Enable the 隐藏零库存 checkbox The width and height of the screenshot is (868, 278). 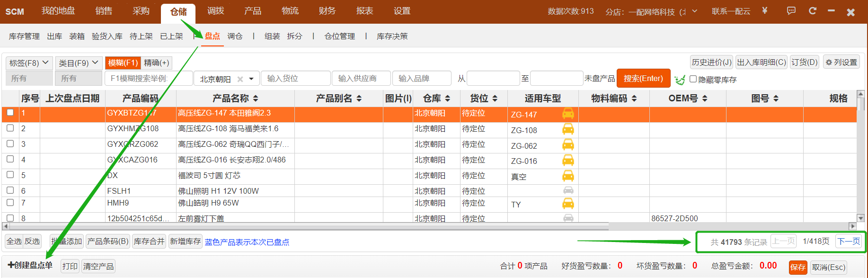pos(693,79)
